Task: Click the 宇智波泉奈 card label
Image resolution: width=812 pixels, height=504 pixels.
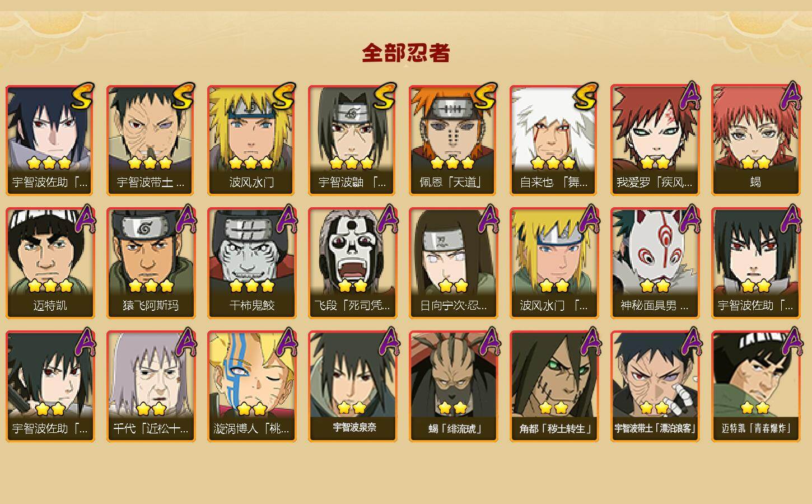Action: [x=354, y=428]
